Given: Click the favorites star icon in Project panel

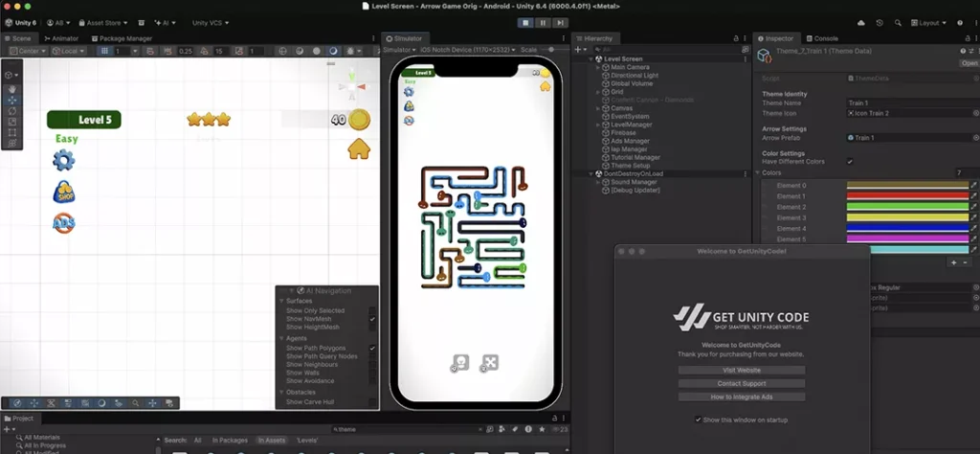Looking at the screenshot, I should click(542, 430).
